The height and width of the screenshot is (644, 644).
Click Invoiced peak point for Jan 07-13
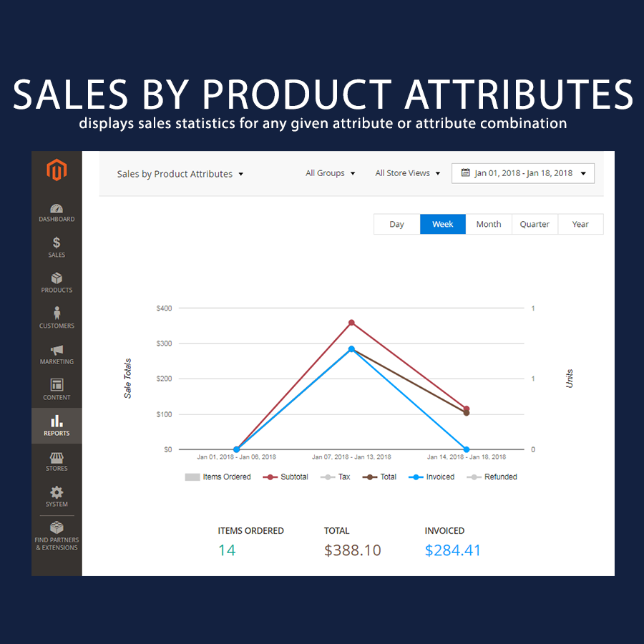click(351, 349)
